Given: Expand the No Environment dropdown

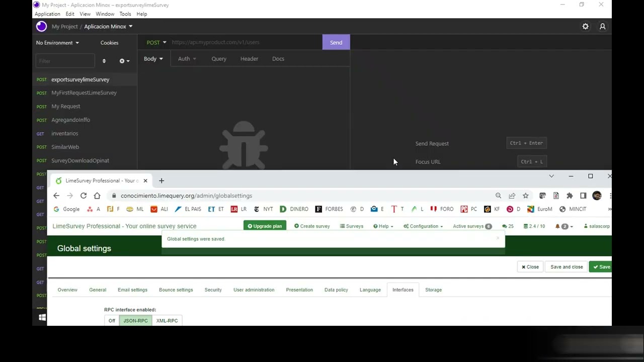Looking at the screenshot, I should pyautogui.click(x=57, y=43).
